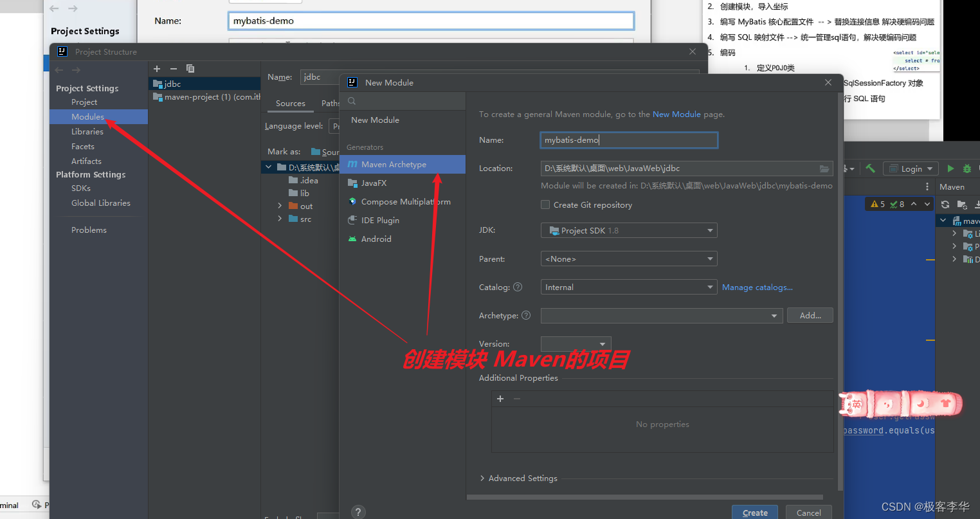This screenshot has height=519, width=980.
Task: Open the JDK Project SDK dropdown
Action: tap(629, 230)
